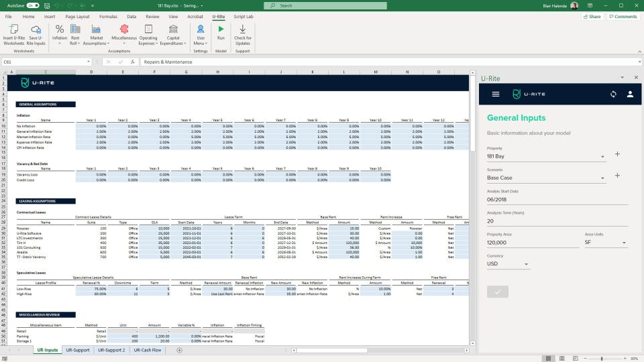Screen dimensions: 644x362
Task: Open the Scenario dropdown showing Base Case
Action: 546,178
